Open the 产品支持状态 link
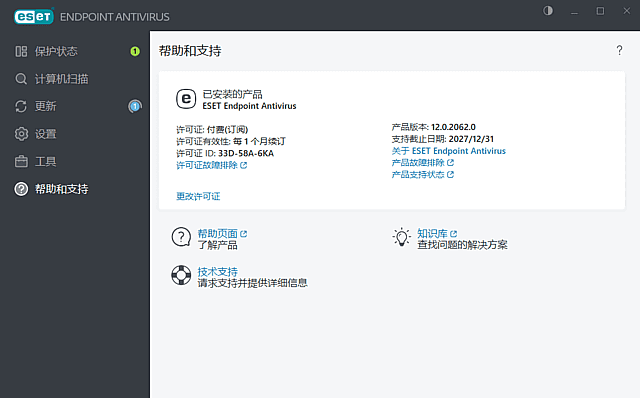This screenshot has height=398, width=640. tap(422, 174)
